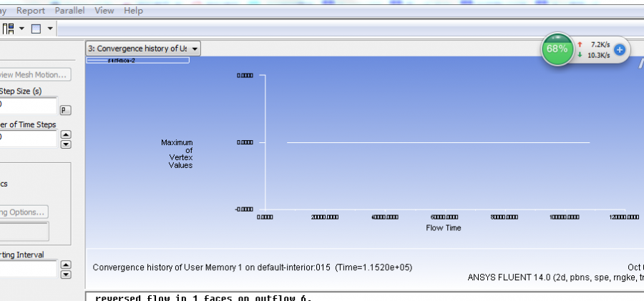Click the Flow Time axis label
The width and height of the screenshot is (644, 301).
pos(444,228)
